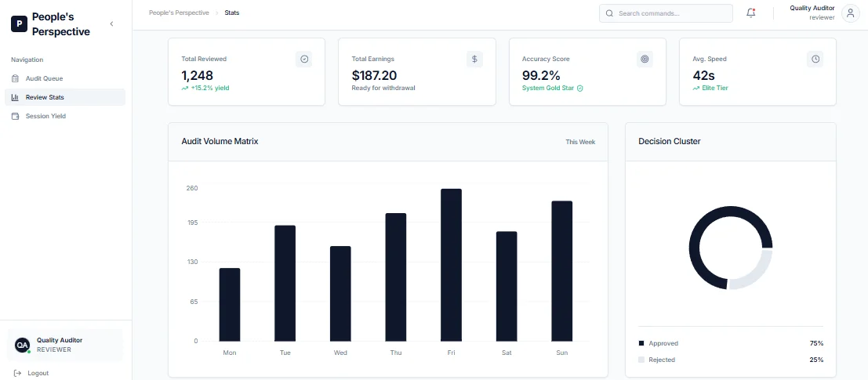Screen dimensions: 868x380
Task: Click the Total Reviewed checkmark icon
Action: coord(304,60)
